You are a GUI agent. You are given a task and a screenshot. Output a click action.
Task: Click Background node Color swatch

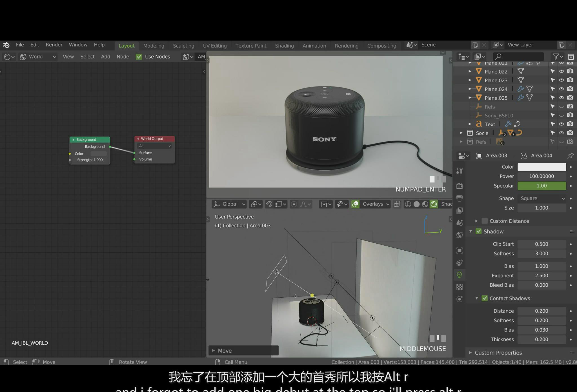coord(99,154)
